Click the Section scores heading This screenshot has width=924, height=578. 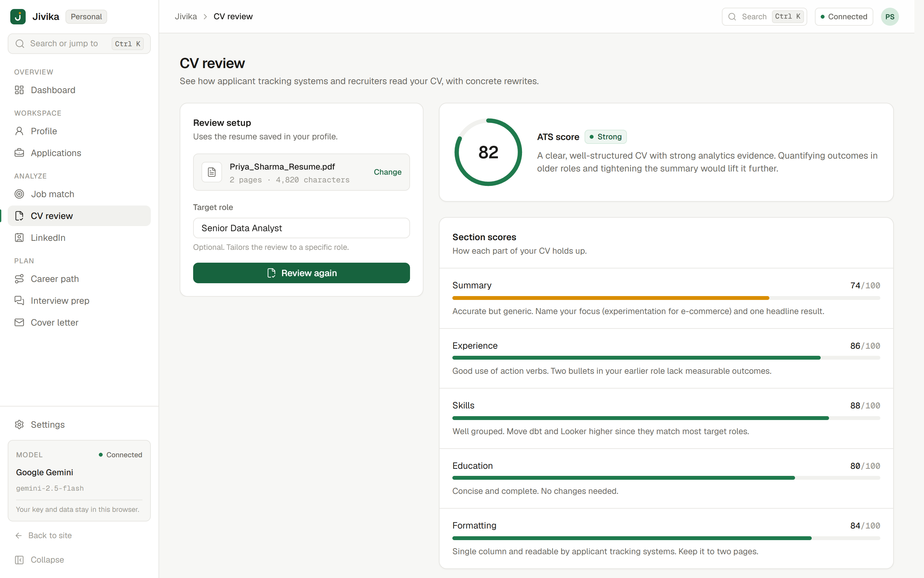(484, 237)
